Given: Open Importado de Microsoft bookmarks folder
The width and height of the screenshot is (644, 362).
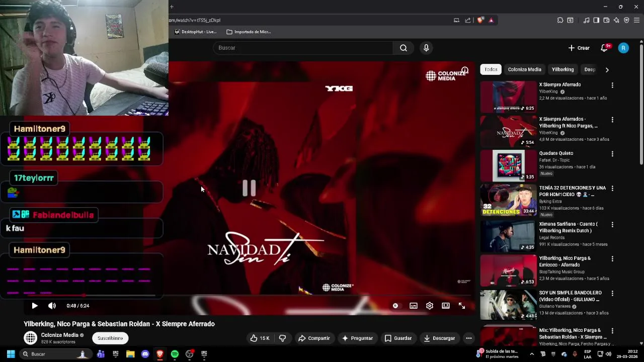Looking at the screenshot, I should click(249, 32).
